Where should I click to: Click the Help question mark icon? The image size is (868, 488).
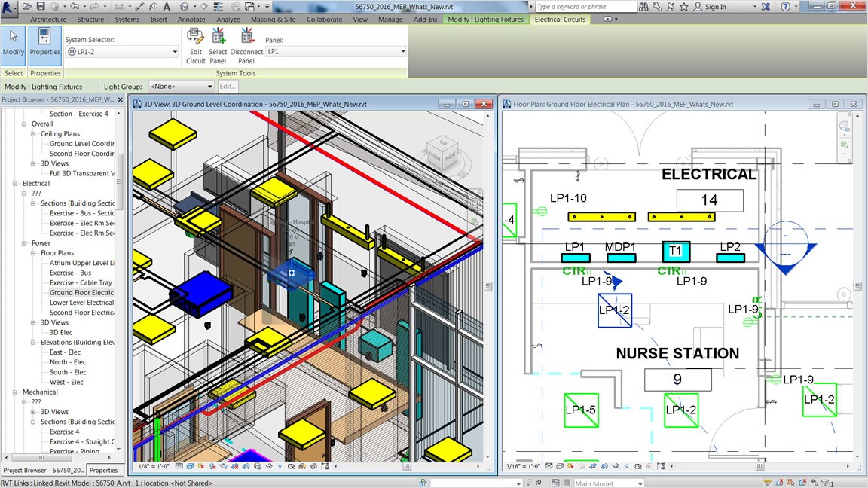pos(785,7)
